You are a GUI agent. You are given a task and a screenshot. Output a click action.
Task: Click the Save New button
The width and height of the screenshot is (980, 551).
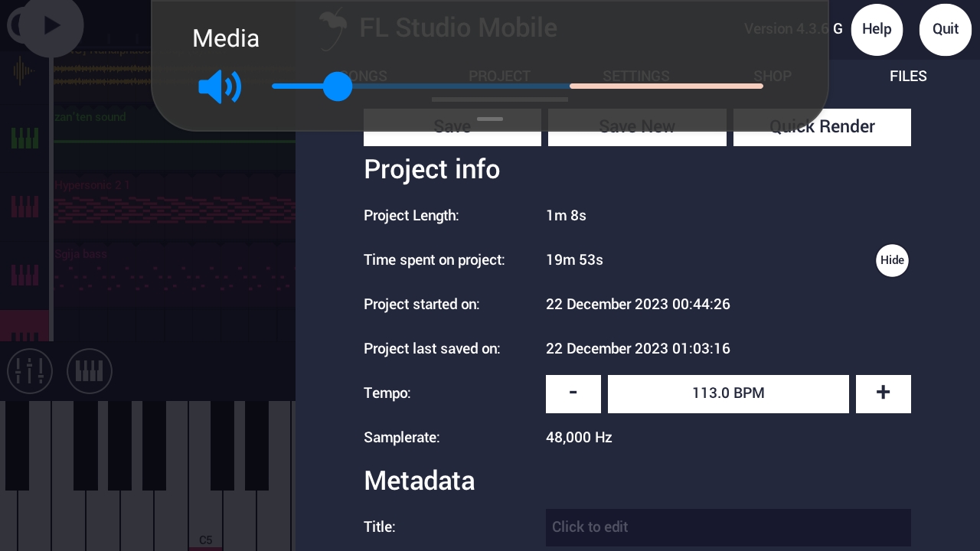(x=637, y=127)
